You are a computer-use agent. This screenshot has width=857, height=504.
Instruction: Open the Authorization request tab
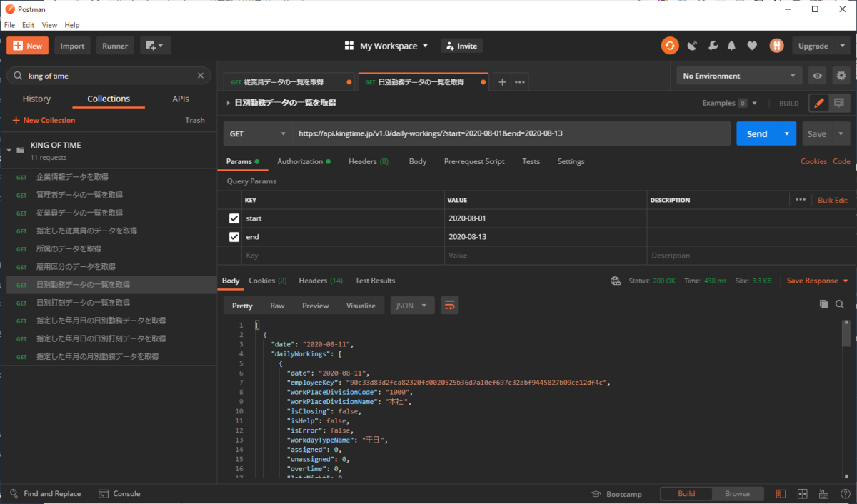[304, 162]
